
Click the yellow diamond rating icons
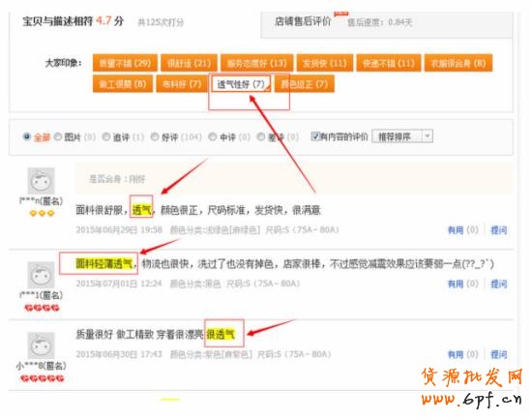click(42, 213)
